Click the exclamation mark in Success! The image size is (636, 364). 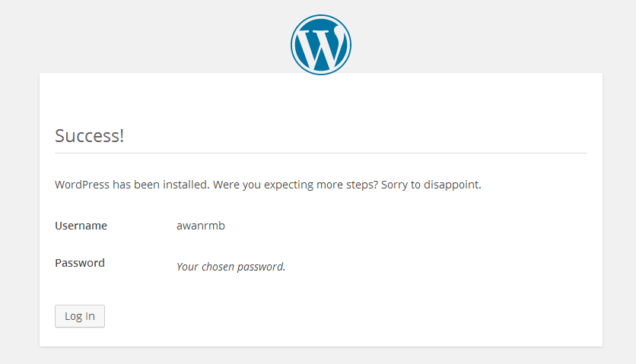[x=121, y=136]
